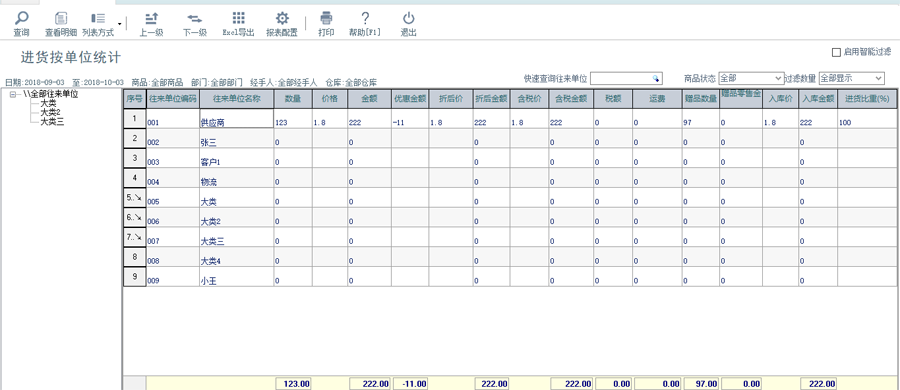Click purchase ratio cell 100
This screenshot has height=390, width=900.
866,118
